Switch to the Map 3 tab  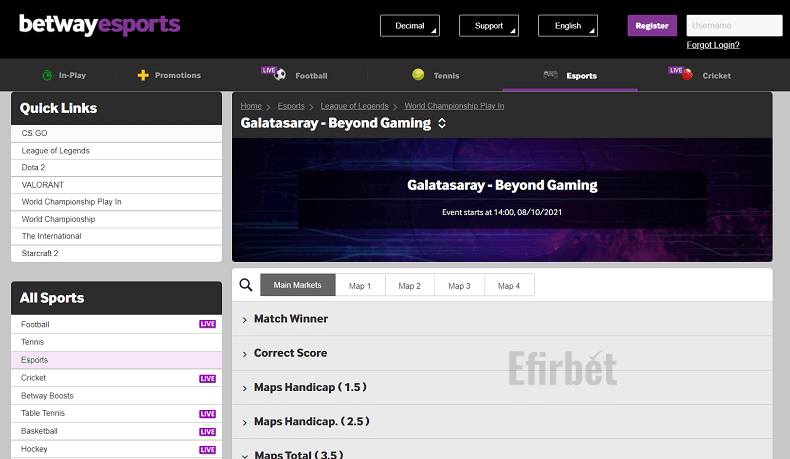tap(459, 285)
